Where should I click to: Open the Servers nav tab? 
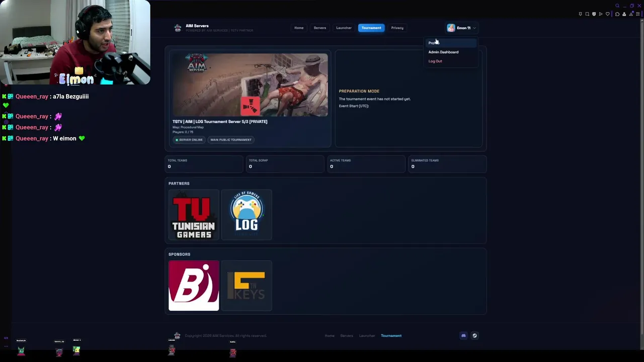320,28
